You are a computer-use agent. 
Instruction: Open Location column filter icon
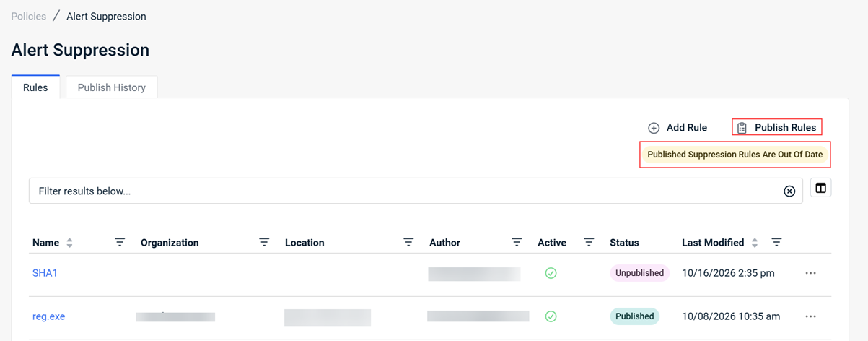[408, 242]
